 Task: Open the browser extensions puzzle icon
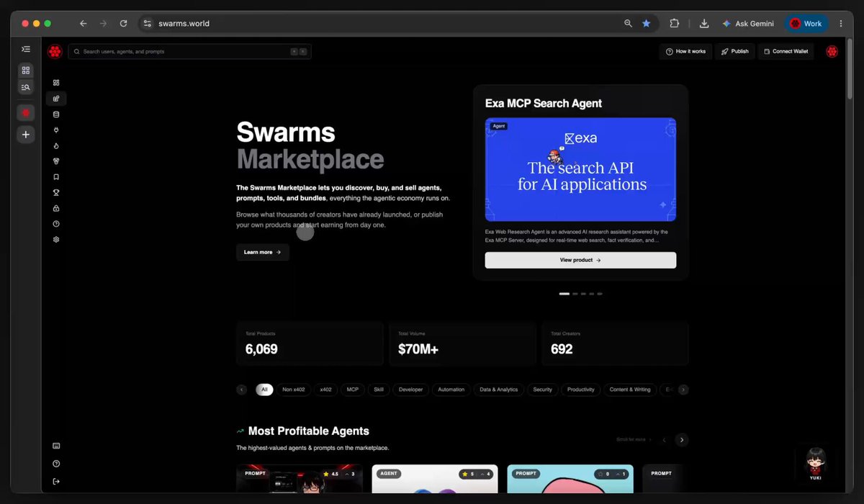[674, 24]
